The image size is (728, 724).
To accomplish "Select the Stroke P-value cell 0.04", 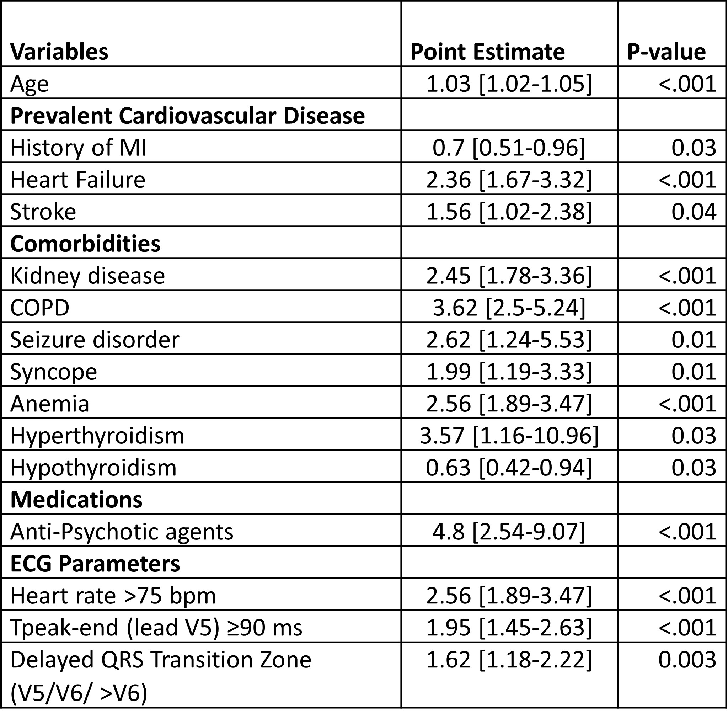I will tap(693, 212).
